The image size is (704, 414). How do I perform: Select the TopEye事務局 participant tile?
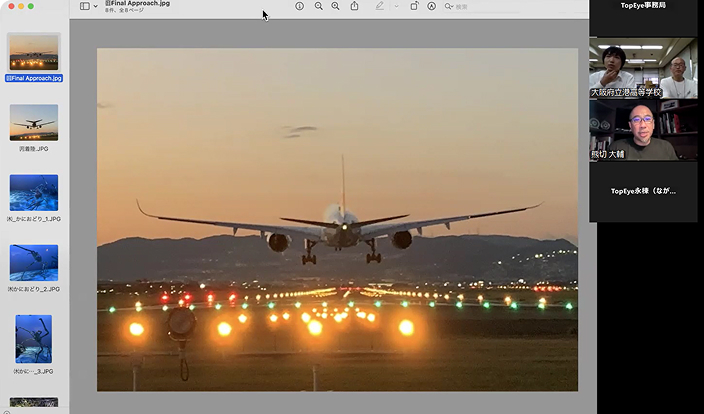(643, 18)
